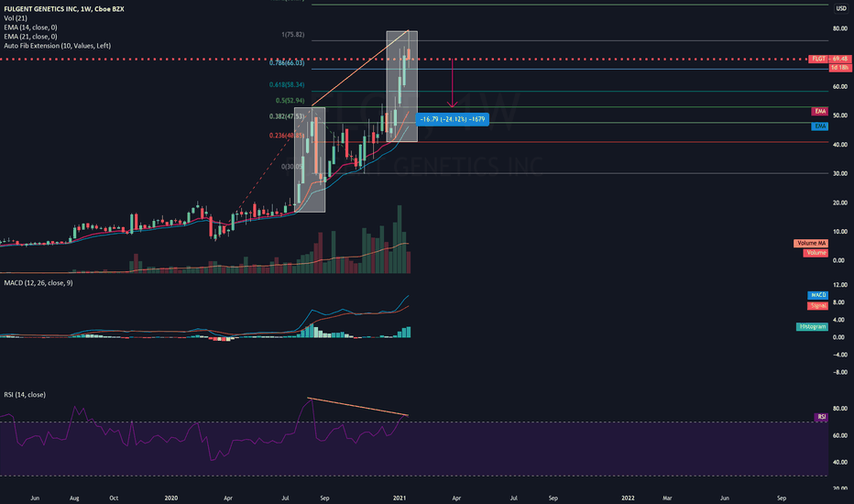
Task: Click the FLGT 69.48 price label
Action: [830, 59]
